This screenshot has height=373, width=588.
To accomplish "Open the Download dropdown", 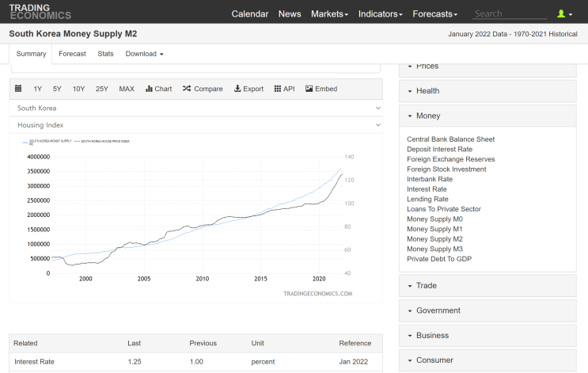I will coord(144,54).
